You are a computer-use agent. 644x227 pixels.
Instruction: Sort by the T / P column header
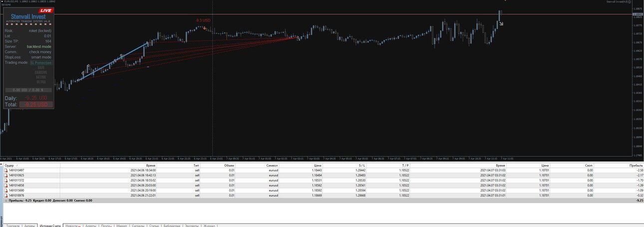click(405, 165)
